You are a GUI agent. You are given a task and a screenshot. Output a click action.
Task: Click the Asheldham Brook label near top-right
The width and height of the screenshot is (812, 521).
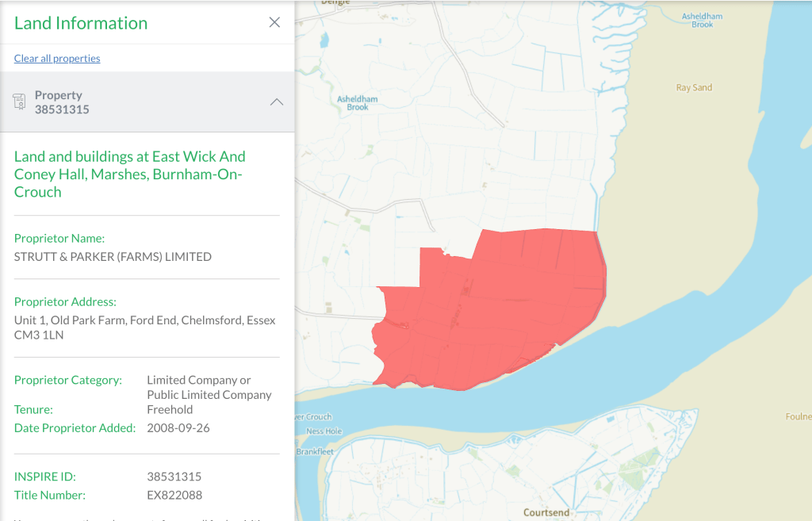702,21
